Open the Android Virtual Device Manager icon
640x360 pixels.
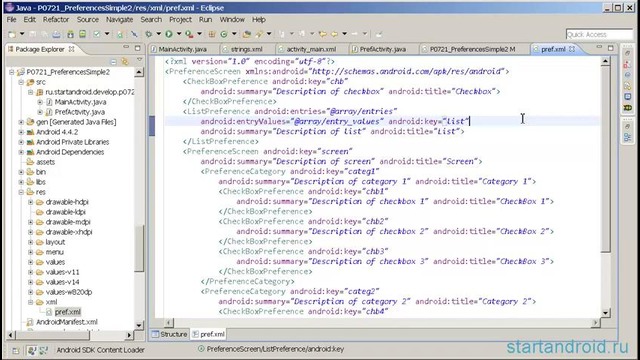point(82,34)
